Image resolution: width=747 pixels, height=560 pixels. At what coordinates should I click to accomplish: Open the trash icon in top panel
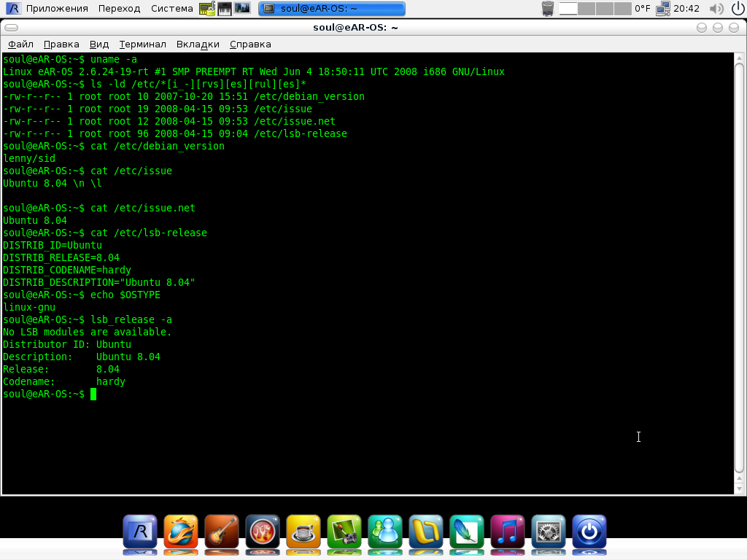click(548, 9)
